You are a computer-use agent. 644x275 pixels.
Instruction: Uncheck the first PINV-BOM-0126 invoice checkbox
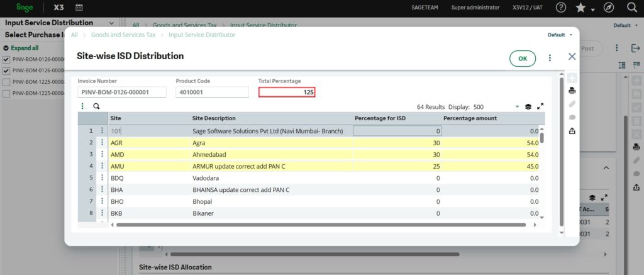coord(6,59)
